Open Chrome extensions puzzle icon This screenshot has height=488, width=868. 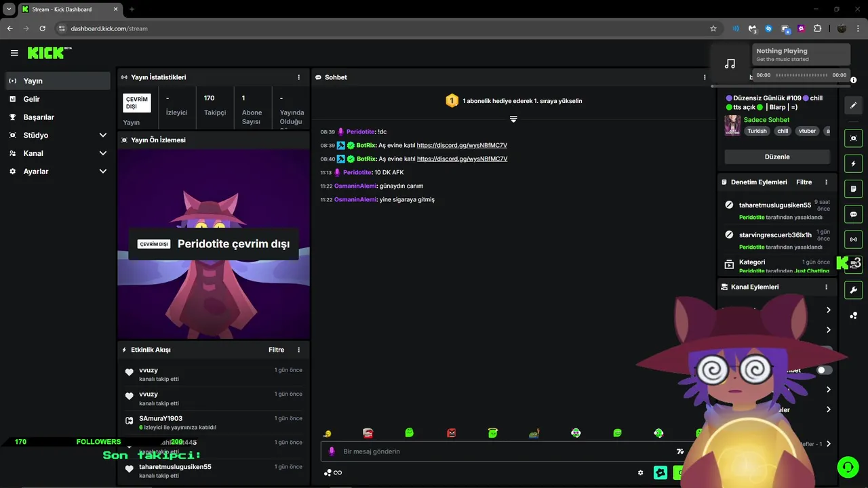click(817, 28)
